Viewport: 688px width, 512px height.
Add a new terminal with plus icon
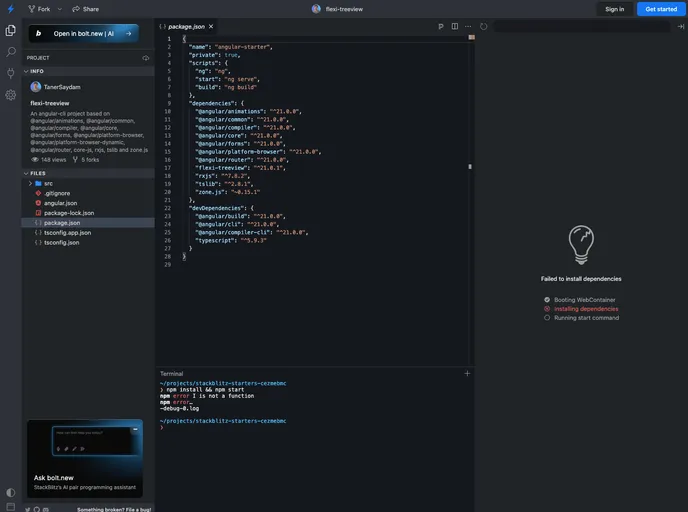(x=466, y=373)
